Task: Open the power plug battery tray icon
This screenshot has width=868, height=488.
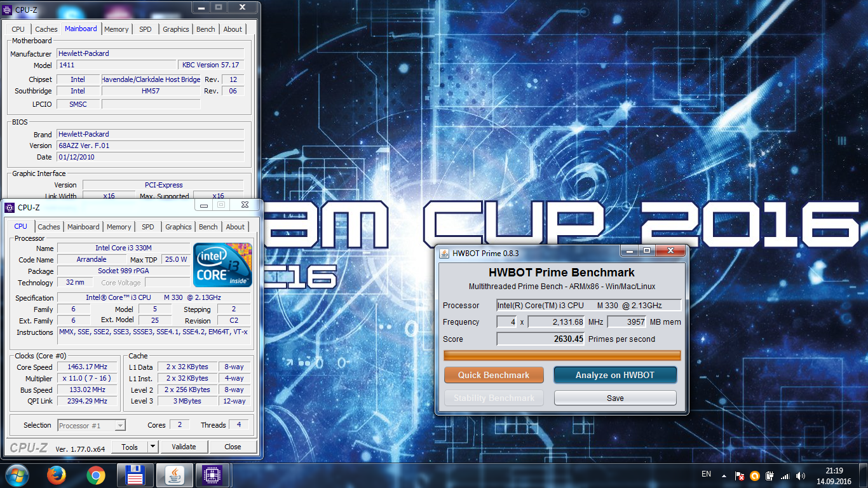Action: [770, 475]
